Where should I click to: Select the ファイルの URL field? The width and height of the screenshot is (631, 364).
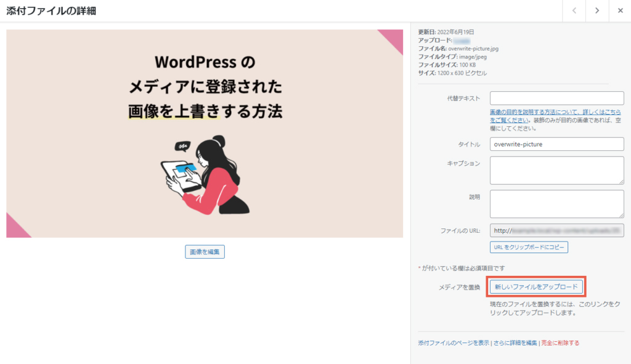coord(556,230)
